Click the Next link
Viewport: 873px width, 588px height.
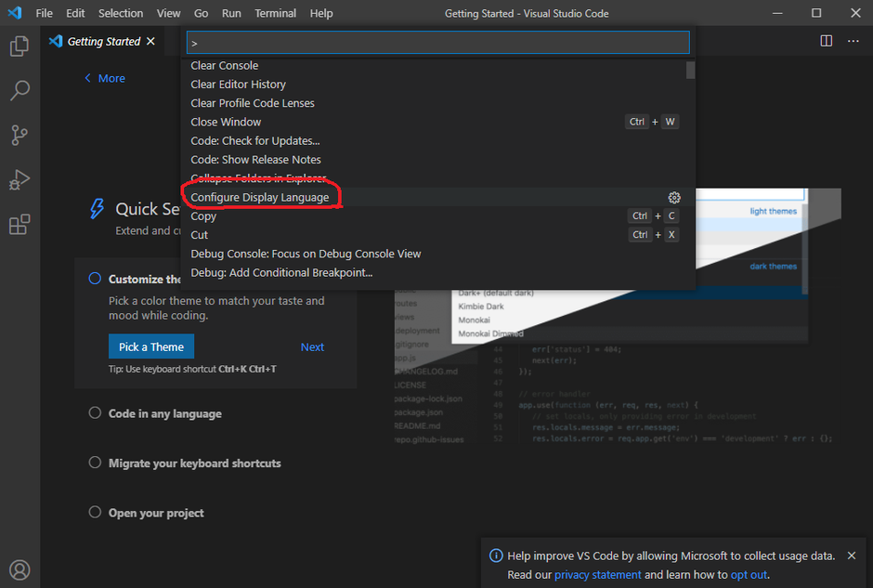[312, 346]
